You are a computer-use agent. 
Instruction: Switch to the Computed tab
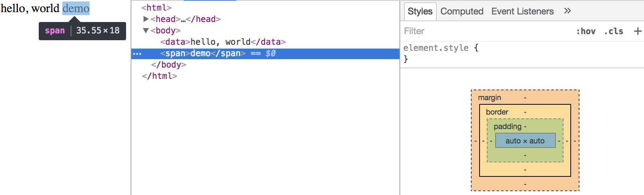coord(462,11)
